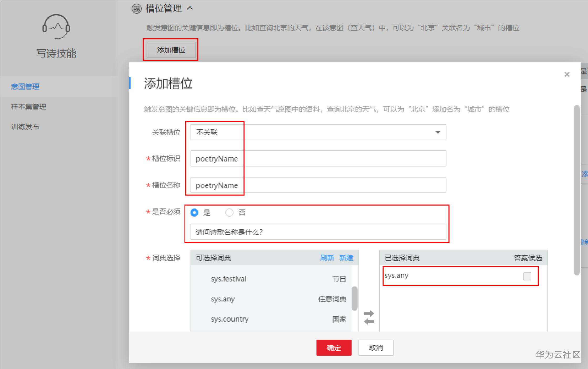The height and width of the screenshot is (369, 588).
Task: Select the 否 radio button
Action: pyautogui.click(x=229, y=212)
